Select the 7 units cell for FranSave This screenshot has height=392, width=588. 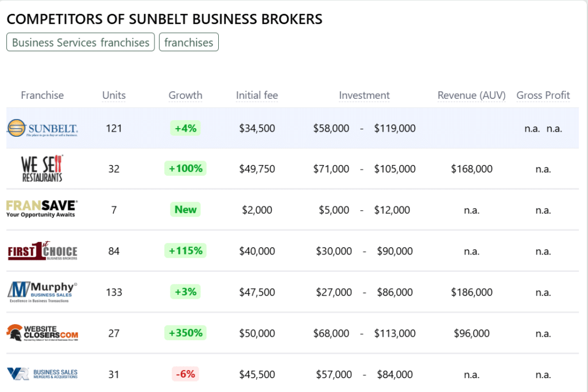pos(114,210)
